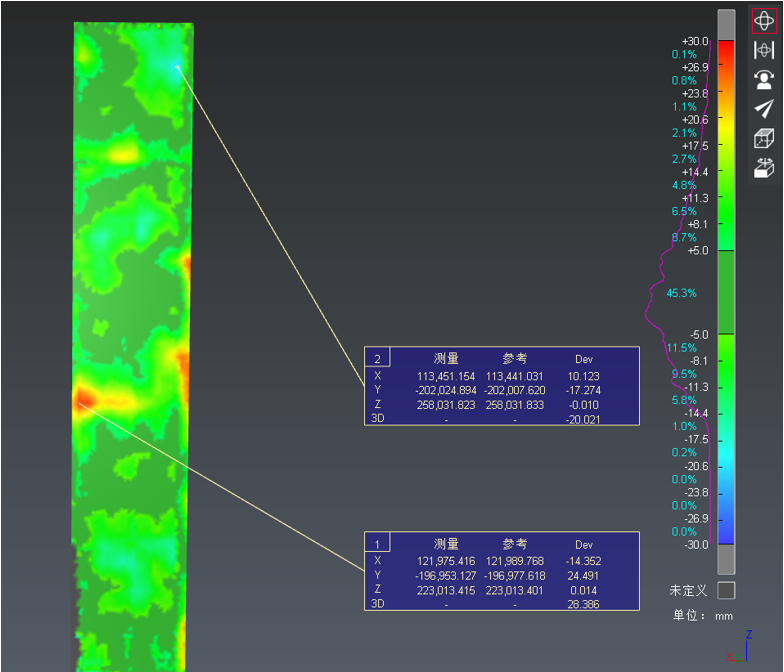The height and width of the screenshot is (672, 784).
Task: Click reference X value 113,441.031
Action: click(x=514, y=376)
